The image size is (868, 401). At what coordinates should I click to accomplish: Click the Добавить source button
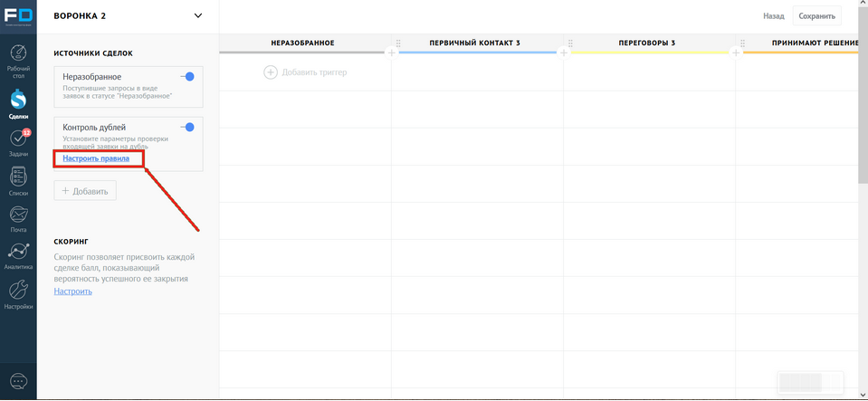(85, 191)
